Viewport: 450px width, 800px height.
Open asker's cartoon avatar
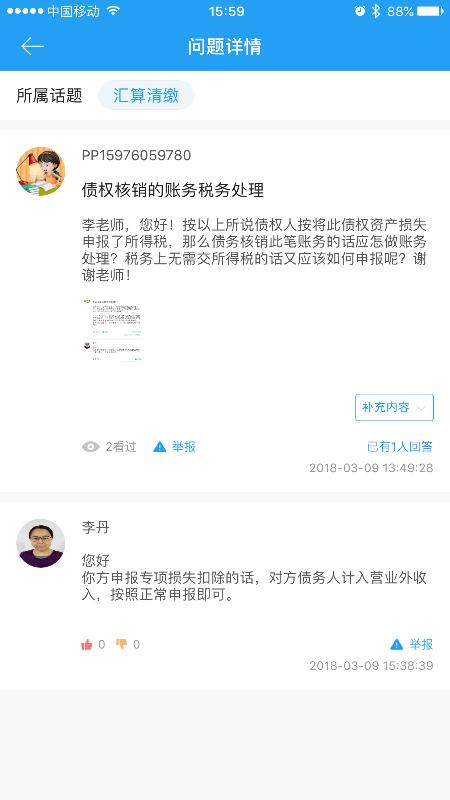41,171
